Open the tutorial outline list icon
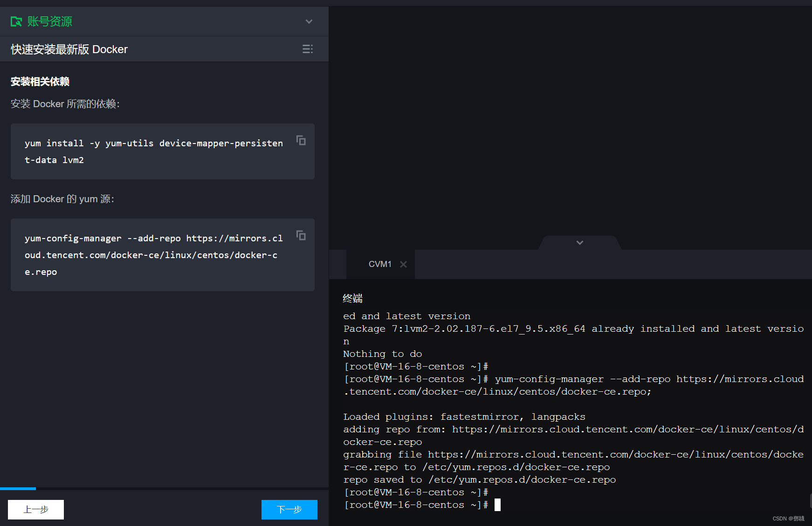 point(307,49)
